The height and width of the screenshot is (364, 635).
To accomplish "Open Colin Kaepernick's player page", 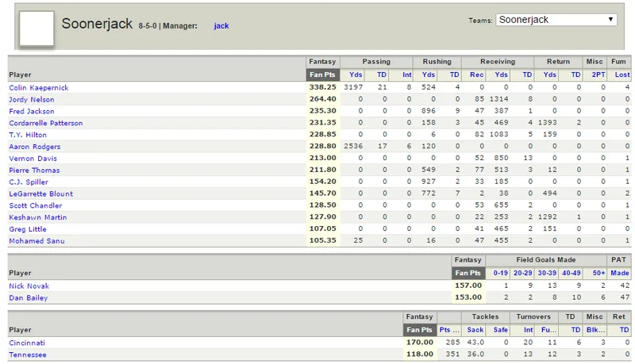I will click(39, 88).
